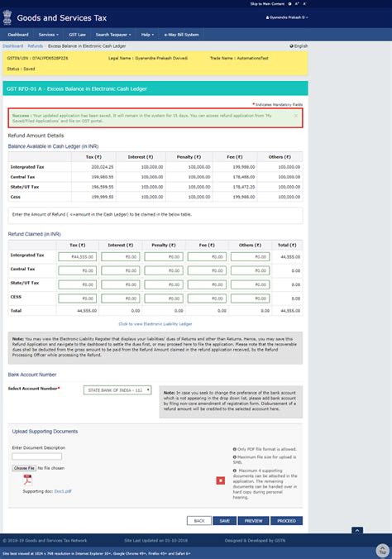Viewport: 392px width, 559px height.
Task: Open the PDF icon of uploaded document
Action: [27, 480]
